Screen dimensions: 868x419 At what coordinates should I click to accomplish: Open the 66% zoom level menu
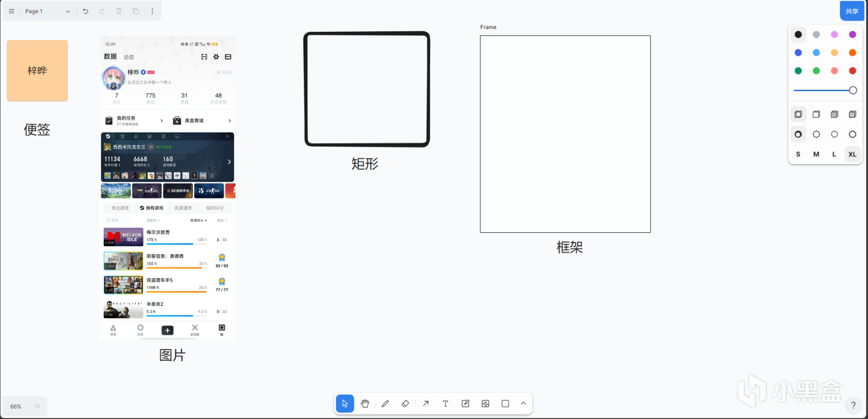coord(16,407)
